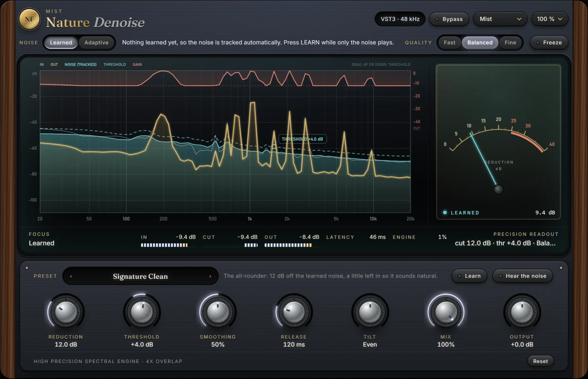
Task: Click the Even tilt value
Action: click(x=370, y=345)
